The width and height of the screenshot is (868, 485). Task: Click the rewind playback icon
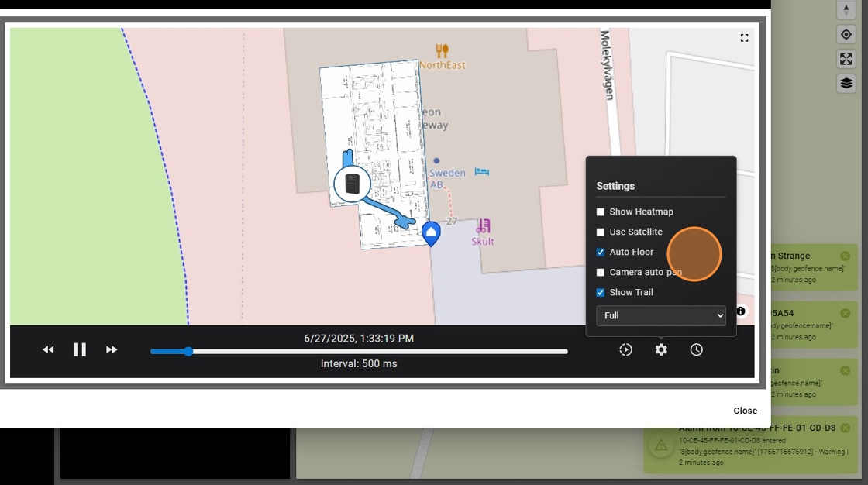[x=48, y=350]
